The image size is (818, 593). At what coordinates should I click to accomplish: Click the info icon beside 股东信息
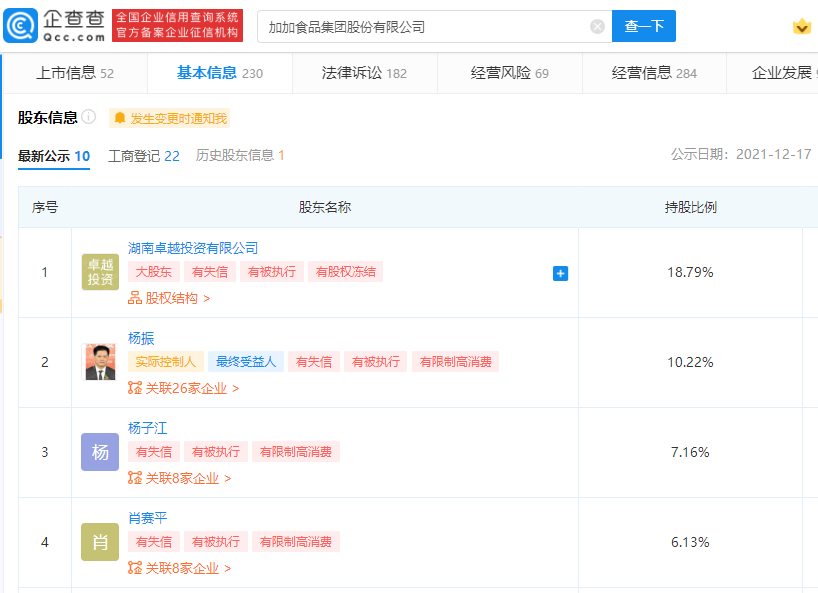tap(89, 116)
